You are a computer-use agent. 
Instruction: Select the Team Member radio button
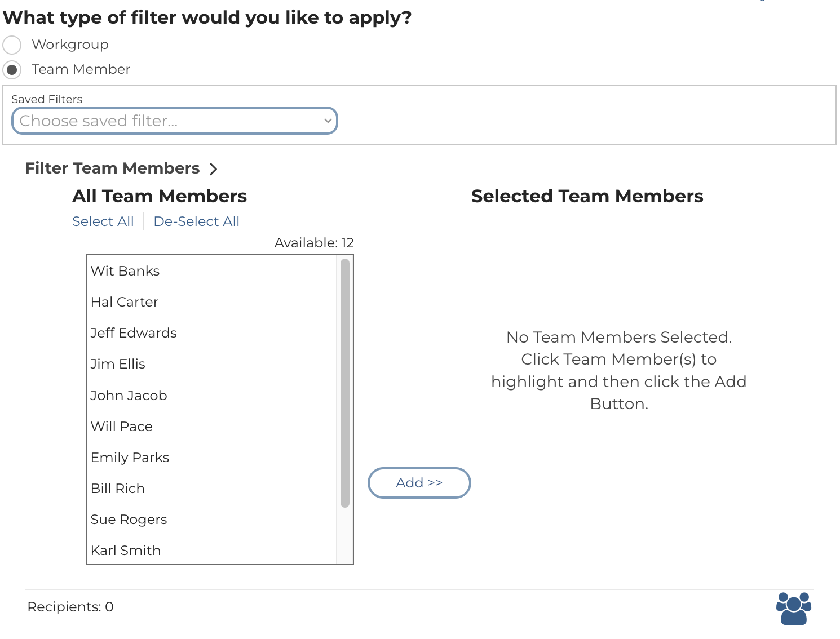(12, 70)
